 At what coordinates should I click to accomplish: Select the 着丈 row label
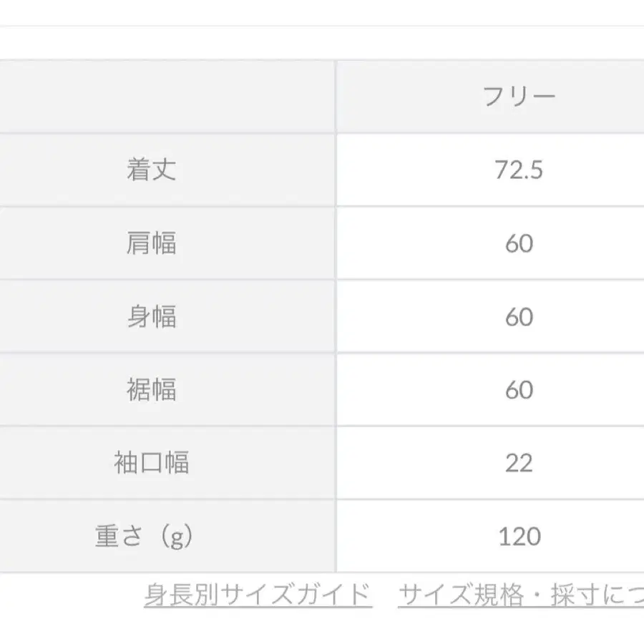point(151,170)
